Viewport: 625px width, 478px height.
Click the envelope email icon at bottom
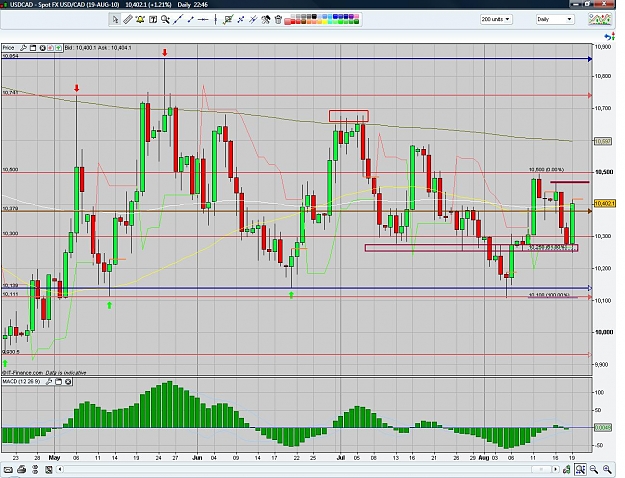[8, 470]
